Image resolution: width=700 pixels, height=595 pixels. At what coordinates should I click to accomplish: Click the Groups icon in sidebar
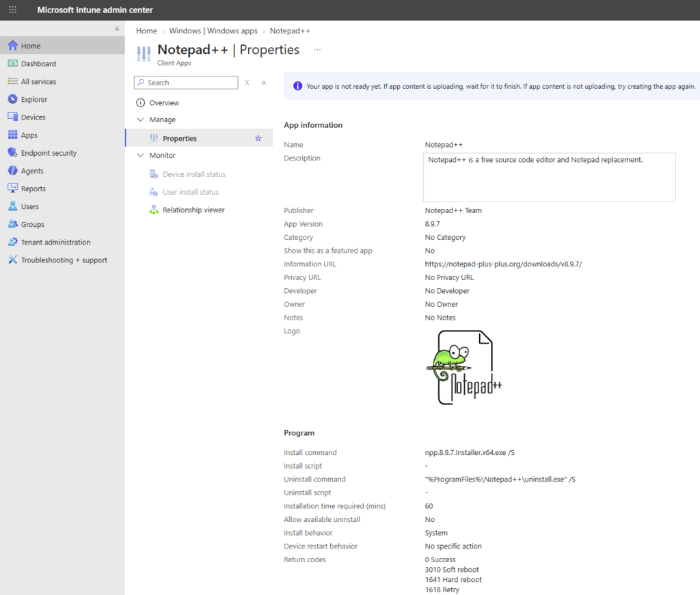[12, 224]
